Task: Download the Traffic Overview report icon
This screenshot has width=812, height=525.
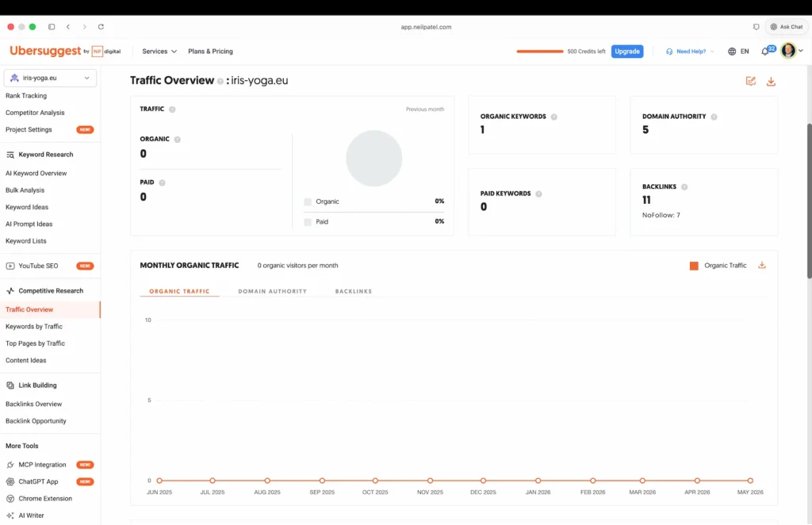Action: [x=771, y=81]
